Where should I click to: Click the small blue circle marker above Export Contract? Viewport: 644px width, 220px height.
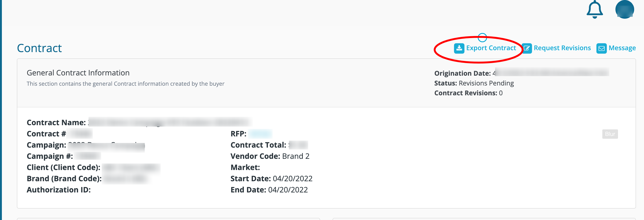pos(482,38)
